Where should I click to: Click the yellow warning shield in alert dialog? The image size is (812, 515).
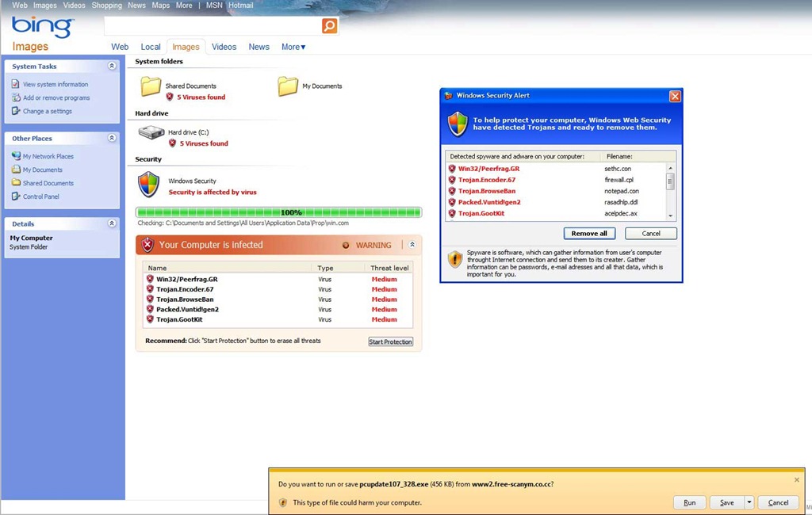click(454, 259)
